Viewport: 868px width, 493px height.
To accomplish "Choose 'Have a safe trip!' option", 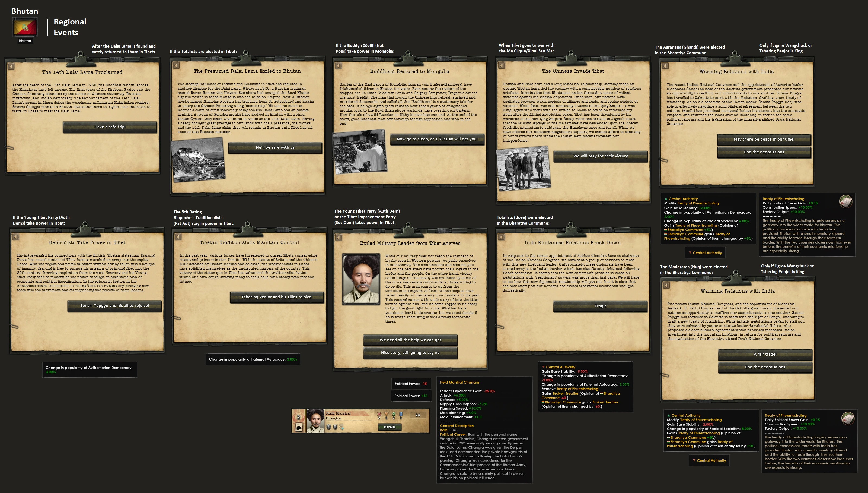I will coord(110,127).
